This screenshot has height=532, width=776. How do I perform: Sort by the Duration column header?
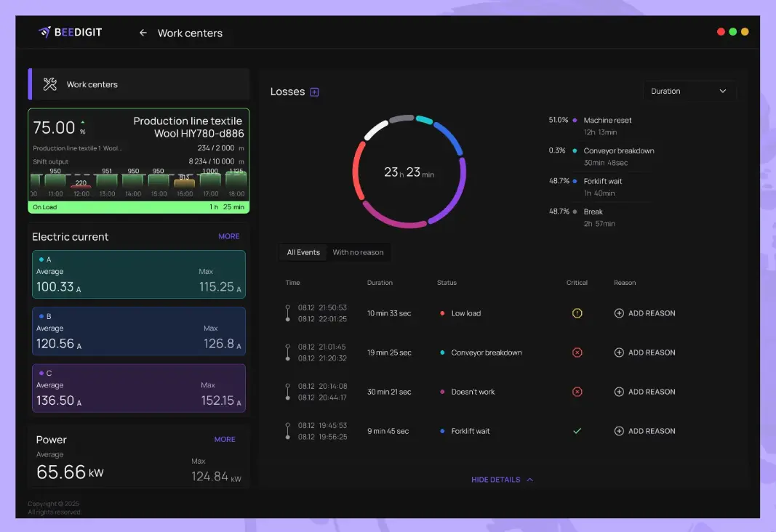coord(380,283)
